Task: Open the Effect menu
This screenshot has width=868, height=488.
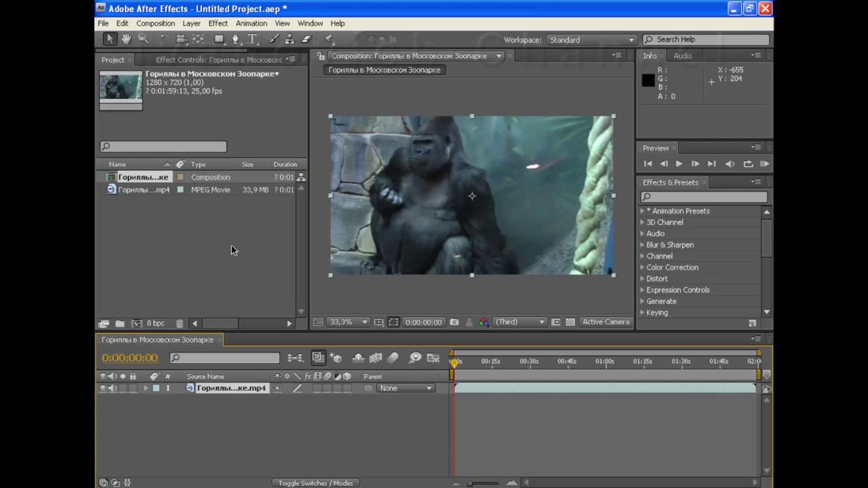Action: 218,23
